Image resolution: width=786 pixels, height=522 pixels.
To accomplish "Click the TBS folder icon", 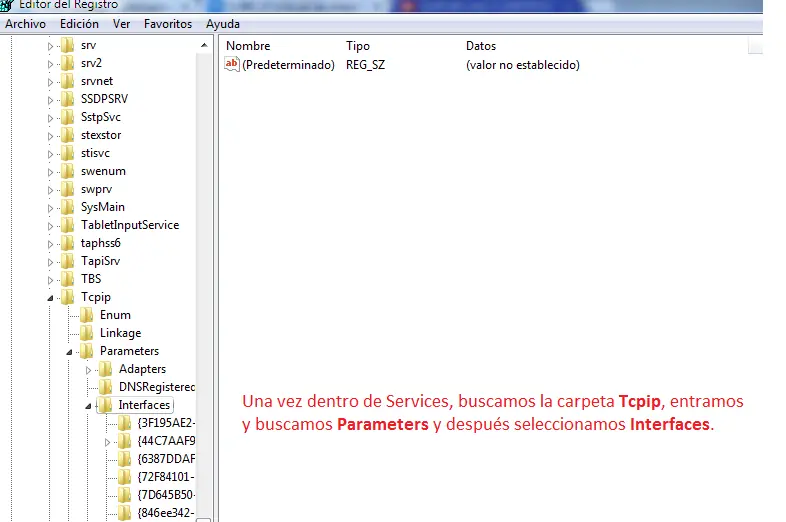I will (68, 279).
